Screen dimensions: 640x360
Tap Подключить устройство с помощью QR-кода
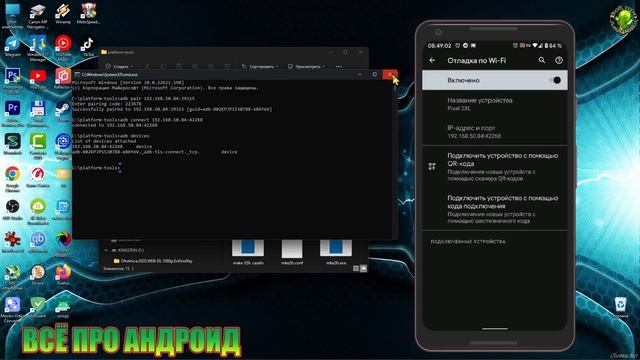(495, 167)
